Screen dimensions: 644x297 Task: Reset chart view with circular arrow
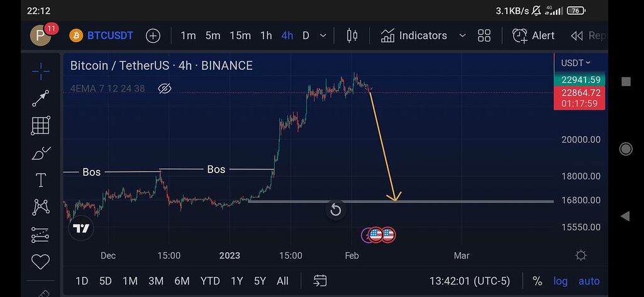[x=335, y=210]
